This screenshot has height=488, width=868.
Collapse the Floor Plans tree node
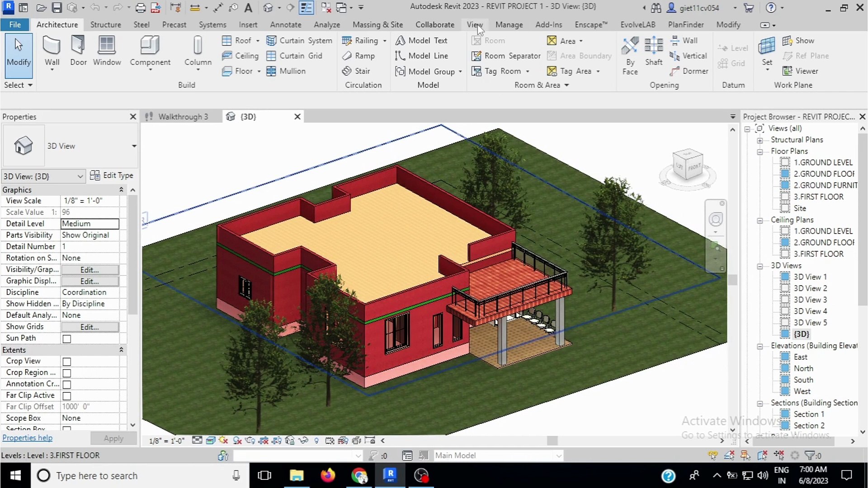[760, 152]
